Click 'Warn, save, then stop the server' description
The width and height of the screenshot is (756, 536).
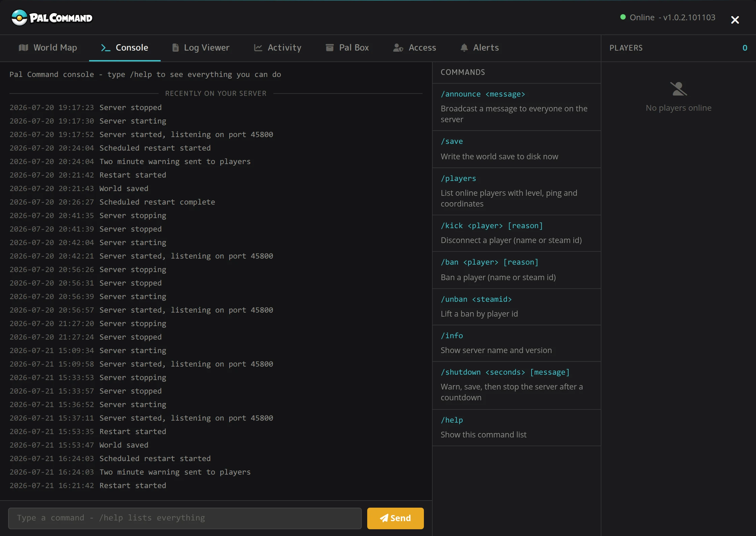(512, 392)
